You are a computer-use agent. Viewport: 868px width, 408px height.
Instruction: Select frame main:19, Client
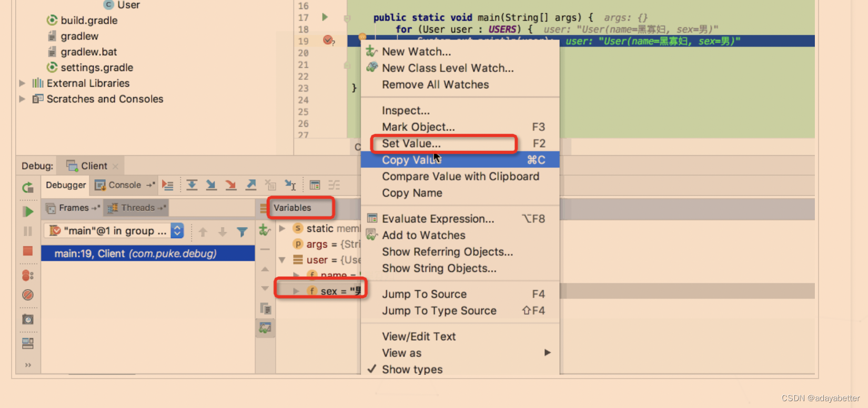148,253
